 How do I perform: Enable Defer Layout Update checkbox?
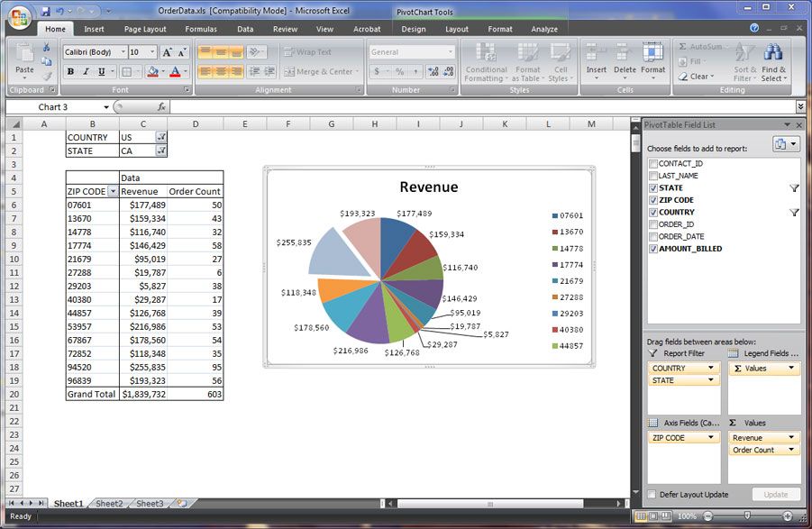point(652,495)
